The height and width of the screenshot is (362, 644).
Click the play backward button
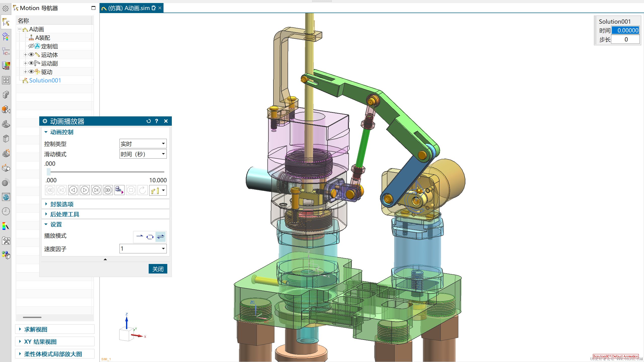(x=73, y=190)
